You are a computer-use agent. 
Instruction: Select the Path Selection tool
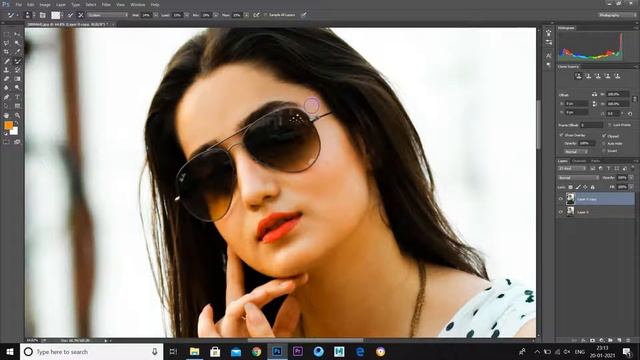(x=7, y=106)
